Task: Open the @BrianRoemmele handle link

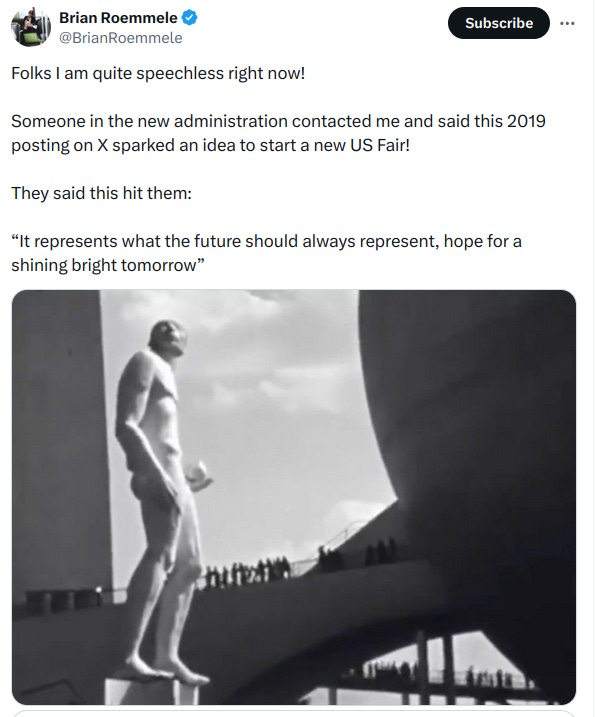Action: [120, 38]
